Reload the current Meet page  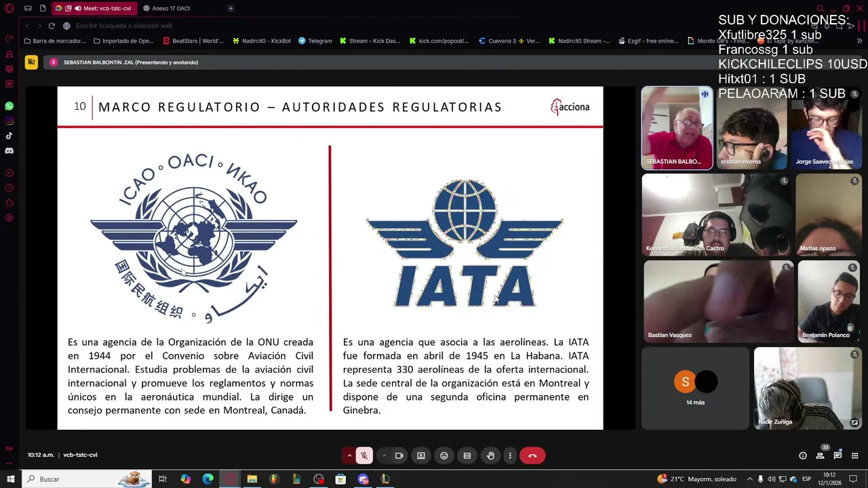52,26
